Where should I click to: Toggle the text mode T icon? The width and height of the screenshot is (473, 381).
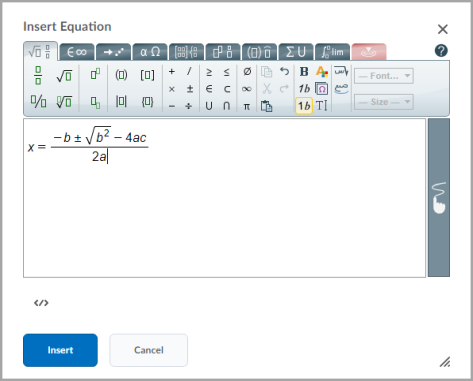[321, 106]
